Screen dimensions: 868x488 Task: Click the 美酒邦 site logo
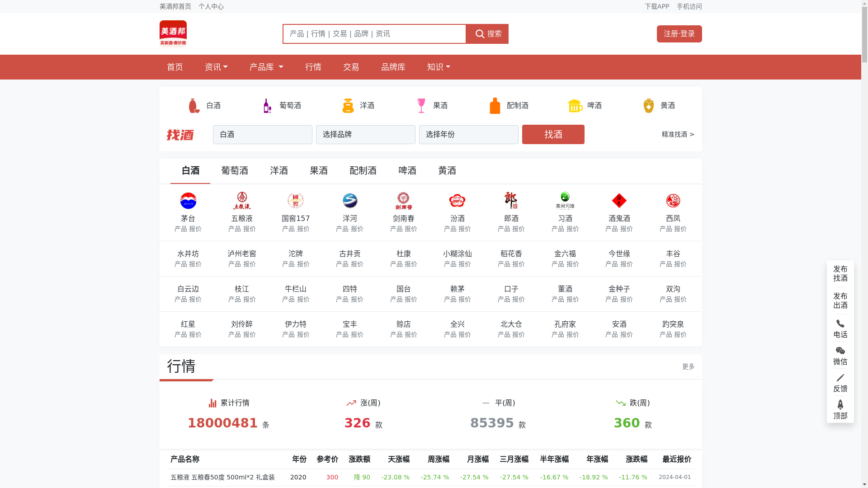(x=173, y=34)
